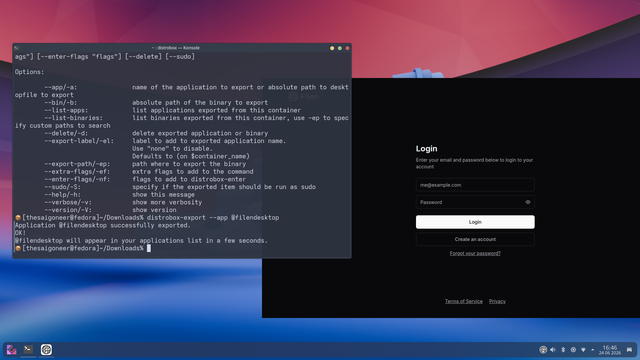Click the white Login button
This screenshot has height=360, width=640.
coord(475,222)
